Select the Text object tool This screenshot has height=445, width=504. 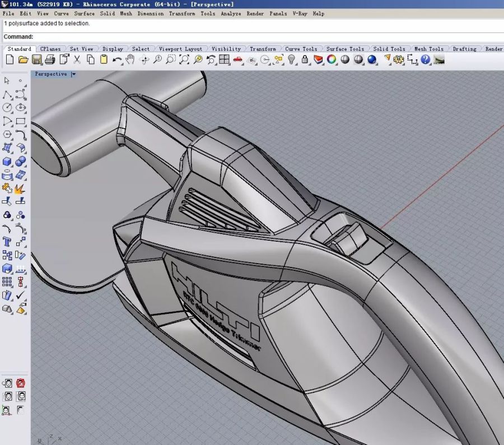coord(7,242)
